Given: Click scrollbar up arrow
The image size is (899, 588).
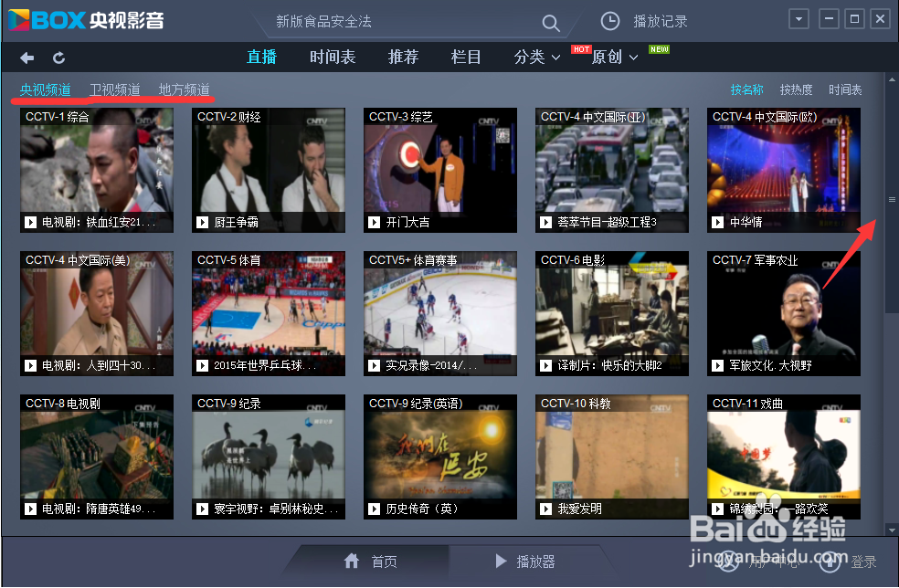Looking at the screenshot, I should click(892, 79).
